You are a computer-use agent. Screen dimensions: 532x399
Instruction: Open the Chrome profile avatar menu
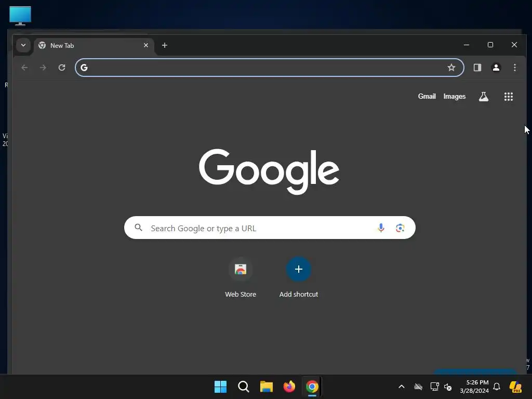coord(496,68)
